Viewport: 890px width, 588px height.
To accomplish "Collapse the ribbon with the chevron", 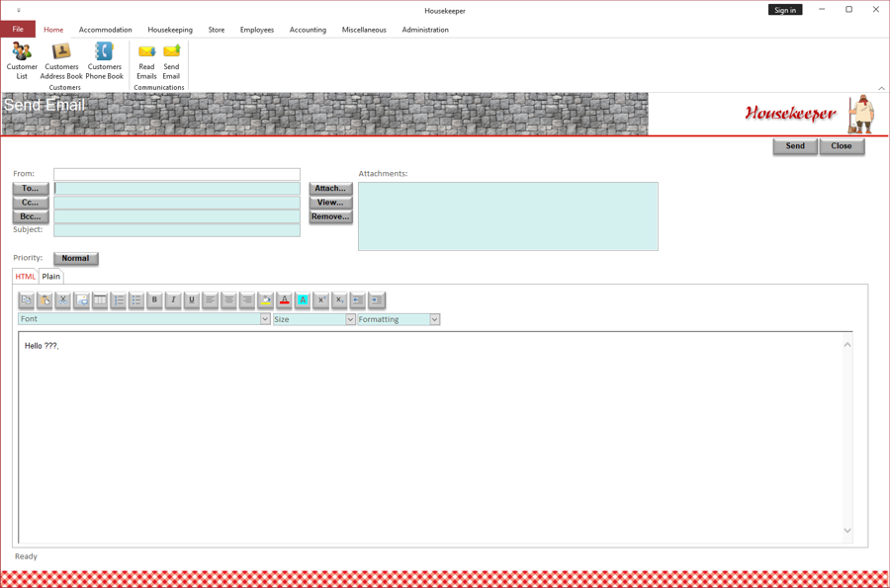I will point(881,88).
